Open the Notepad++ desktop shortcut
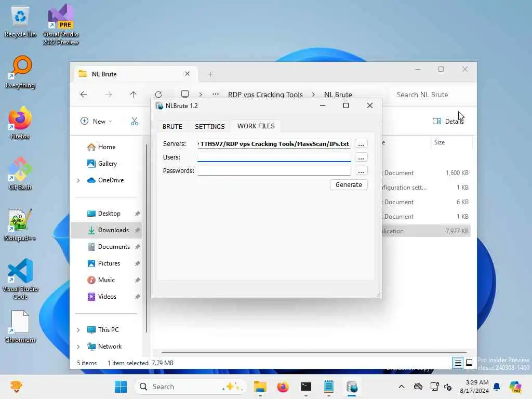The image size is (532, 399). pyautogui.click(x=20, y=224)
